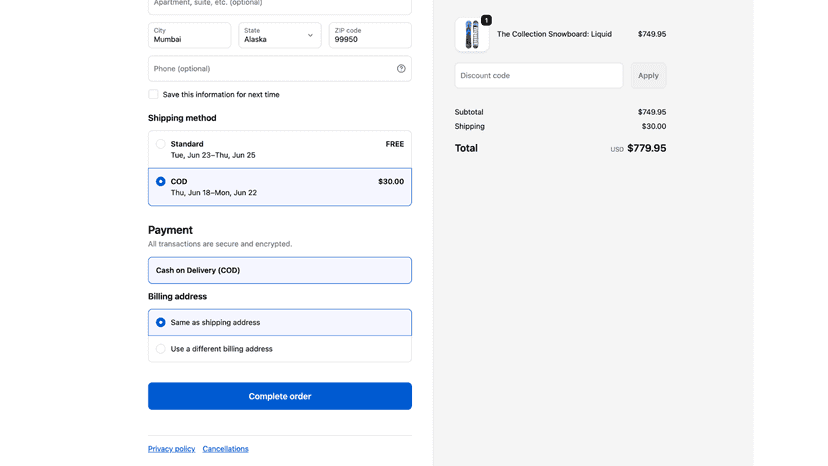Focus the Discount code field
This screenshot has height=466, width=828.
(539, 76)
